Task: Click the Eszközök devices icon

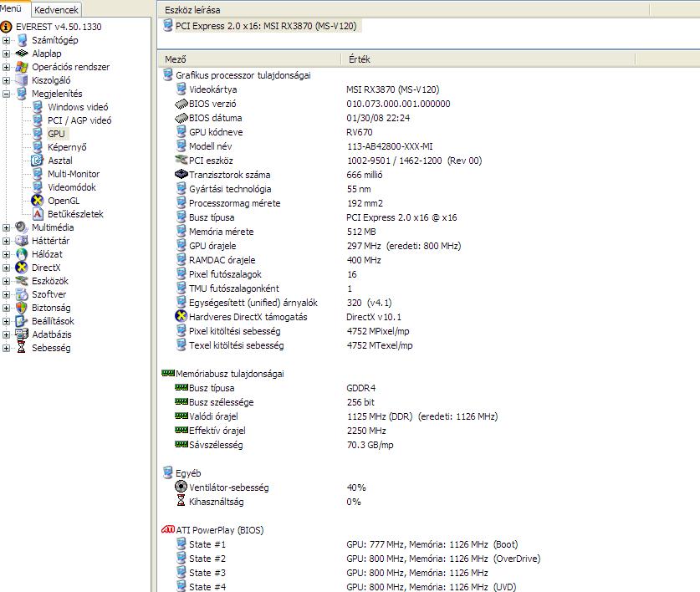Action: pyautogui.click(x=22, y=281)
